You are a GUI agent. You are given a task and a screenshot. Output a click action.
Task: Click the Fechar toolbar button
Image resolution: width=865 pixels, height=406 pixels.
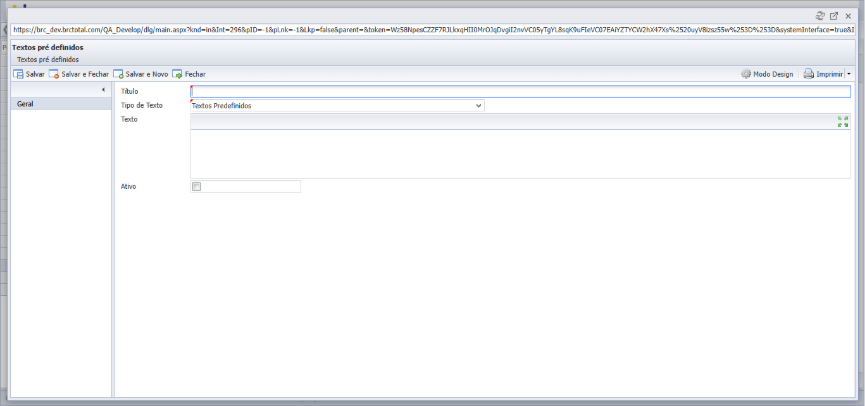pos(189,74)
